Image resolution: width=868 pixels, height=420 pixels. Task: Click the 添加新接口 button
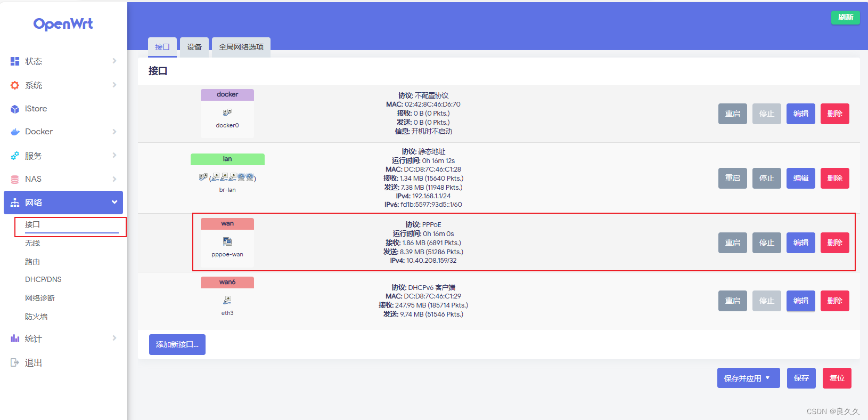(177, 344)
